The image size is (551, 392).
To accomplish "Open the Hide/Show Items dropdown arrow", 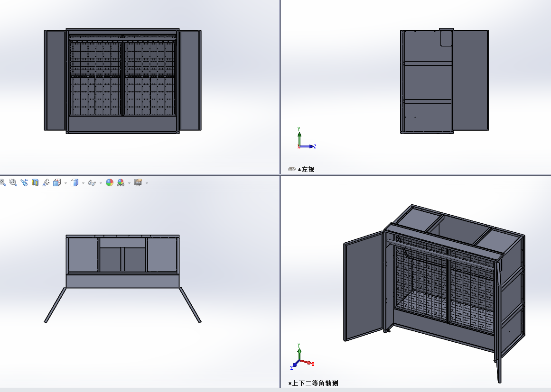I will coord(101,183).
